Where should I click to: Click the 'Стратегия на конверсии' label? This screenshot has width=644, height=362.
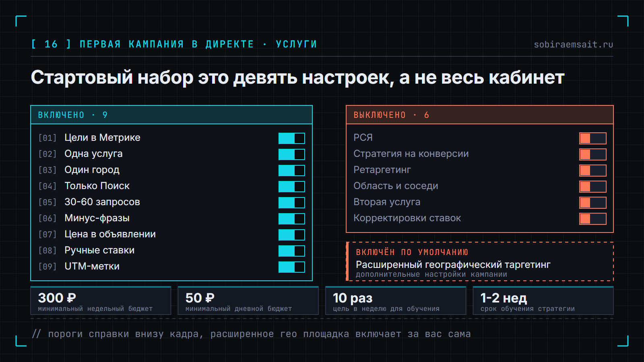tap(411, 154)
